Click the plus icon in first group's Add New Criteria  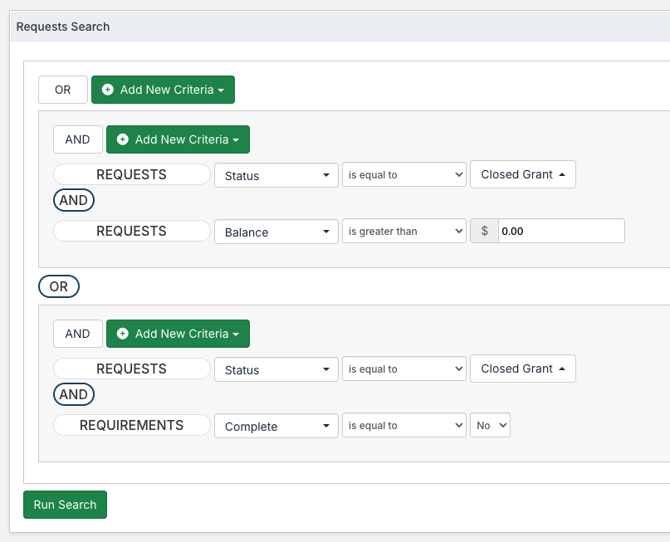tap(123, 140)
